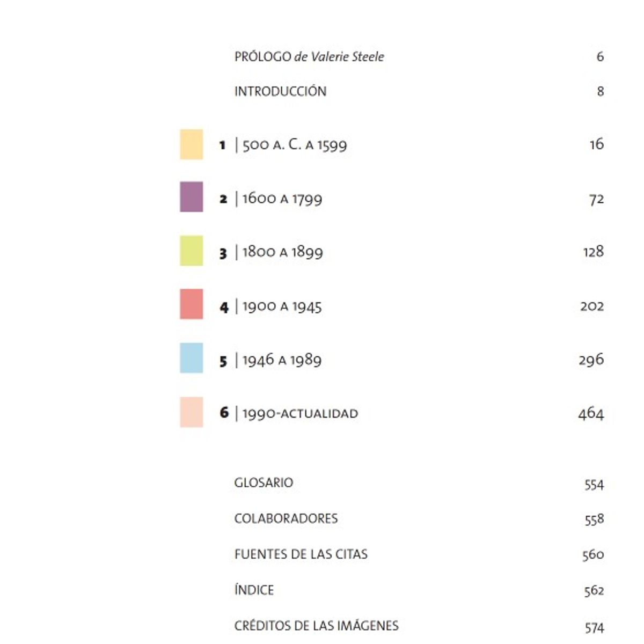This screenshot has height=644, width=644.
Task: Go to 1990-actualidad chapter
Action: (x=300, y=413)
